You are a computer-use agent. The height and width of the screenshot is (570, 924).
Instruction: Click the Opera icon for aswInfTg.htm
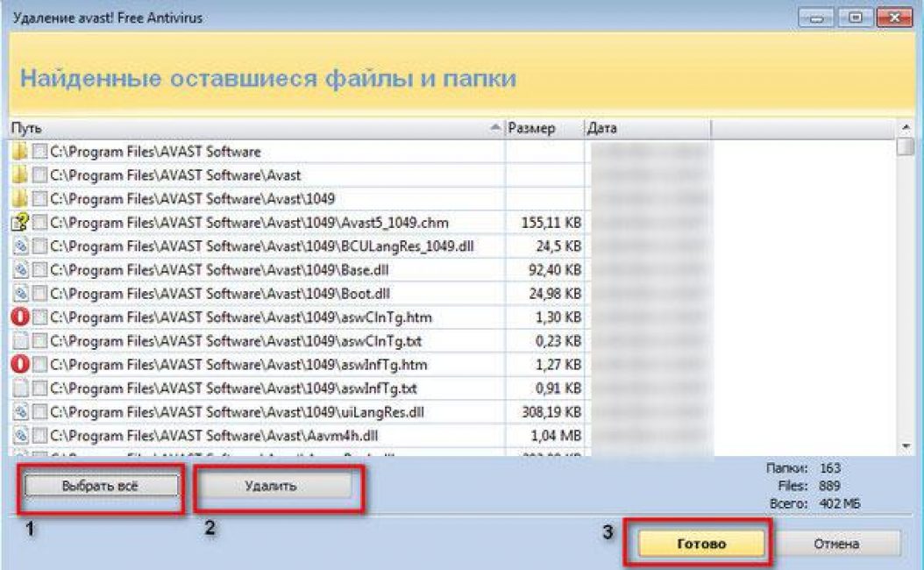[20, 364]
